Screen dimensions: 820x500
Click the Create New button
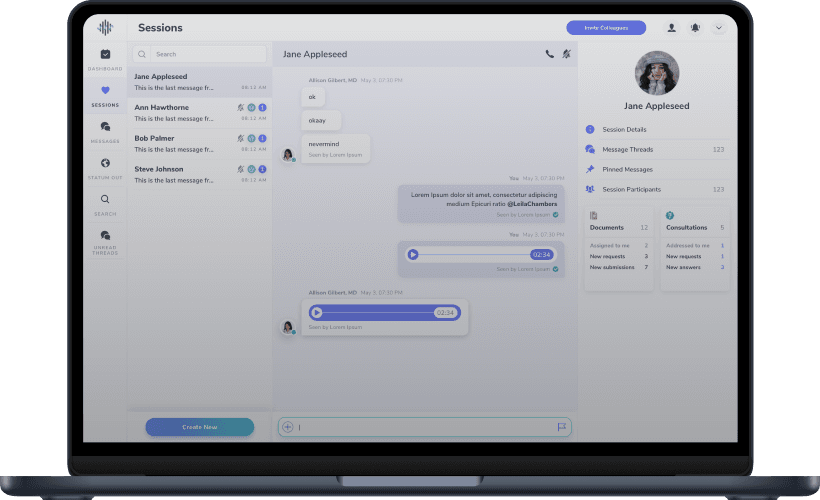pyautogui.click(x=199, y=427)
